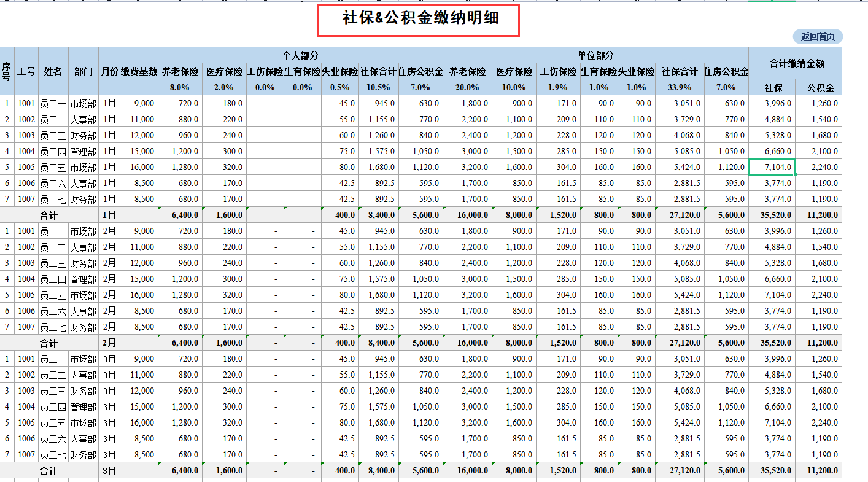This screenshot has height=482, width=868.
Task: Select the 缴费基数 column header
Action: tap(139, 71)
